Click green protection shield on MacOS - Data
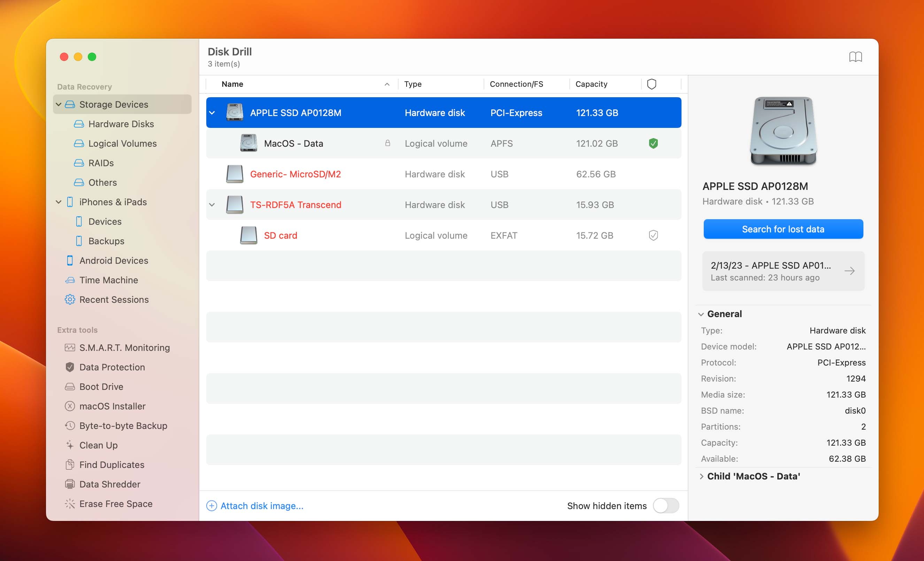Image resolution: width=924 pixels, height=561 pixels. 653,143
